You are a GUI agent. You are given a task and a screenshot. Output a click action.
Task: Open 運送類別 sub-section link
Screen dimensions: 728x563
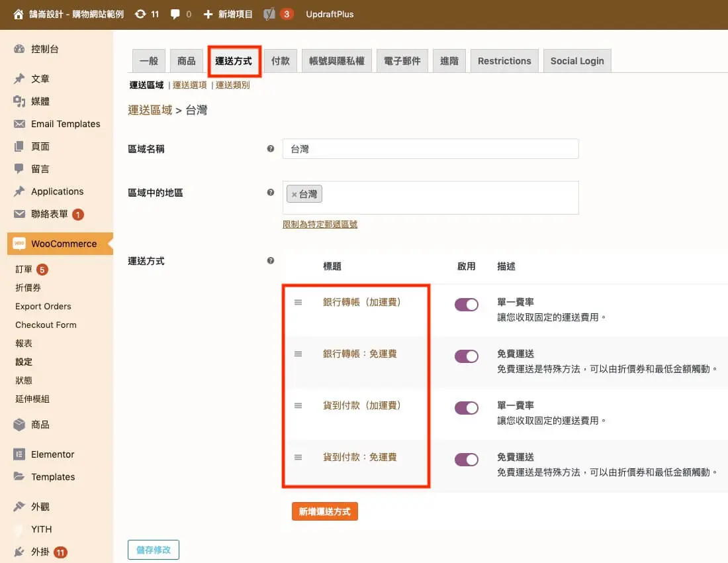click(232, 85)
